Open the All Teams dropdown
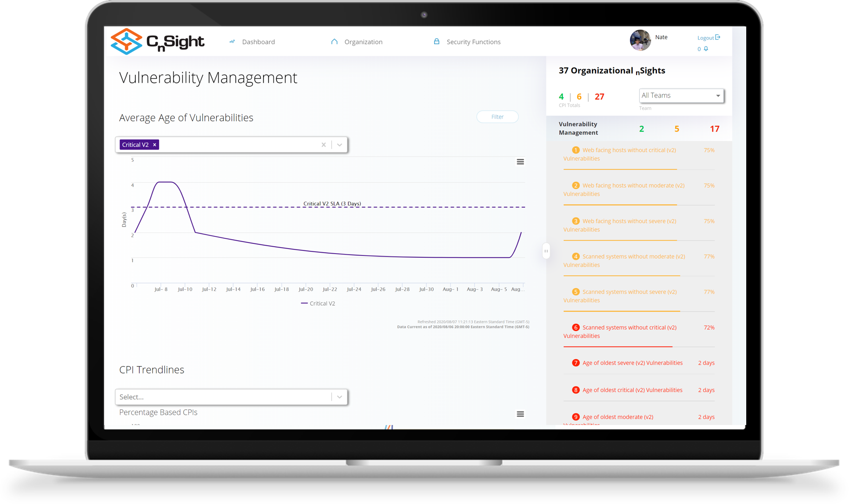The height and width of the screenshot is (504, 849). click(681, 96)
